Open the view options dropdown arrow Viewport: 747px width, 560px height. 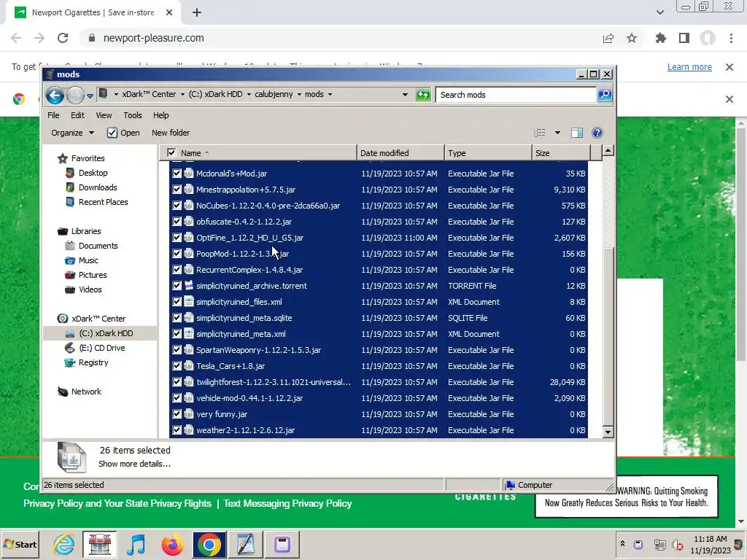click(557, 133)
